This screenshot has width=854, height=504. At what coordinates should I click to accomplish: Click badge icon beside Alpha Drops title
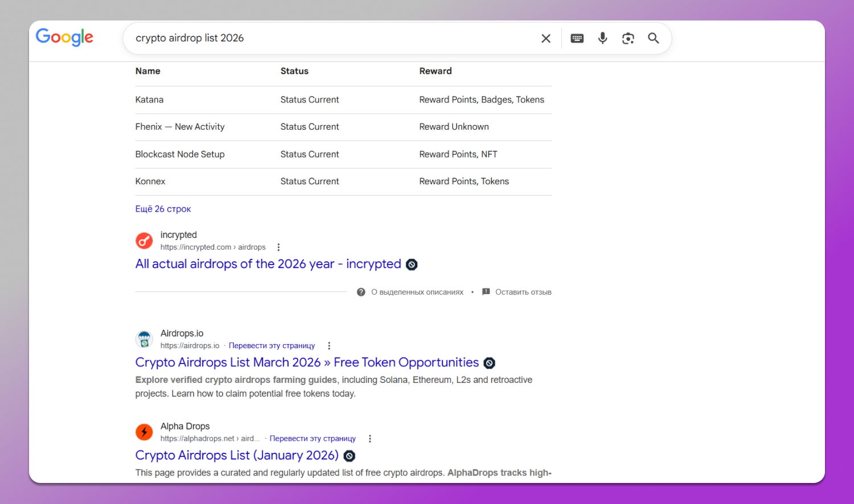(350, 456)
